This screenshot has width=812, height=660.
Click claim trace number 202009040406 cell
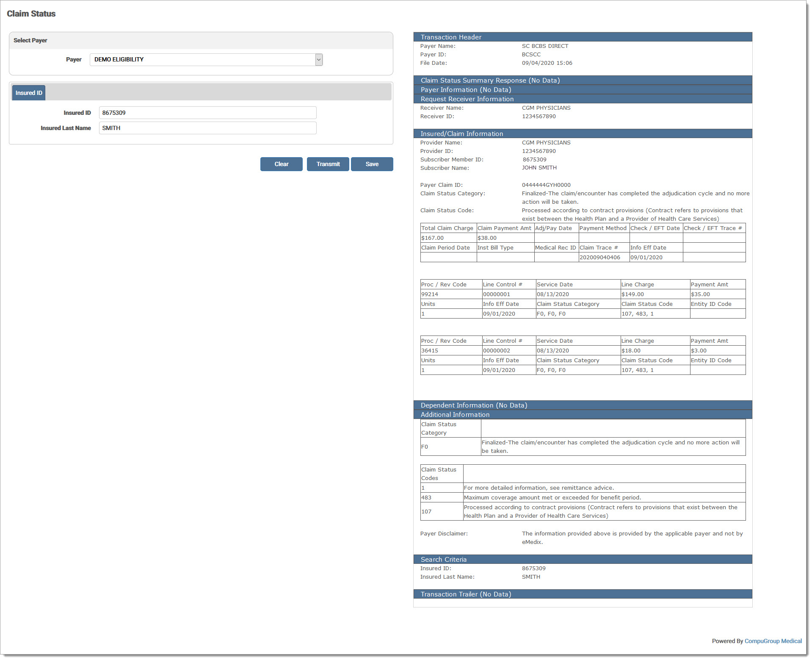[604, 257]
